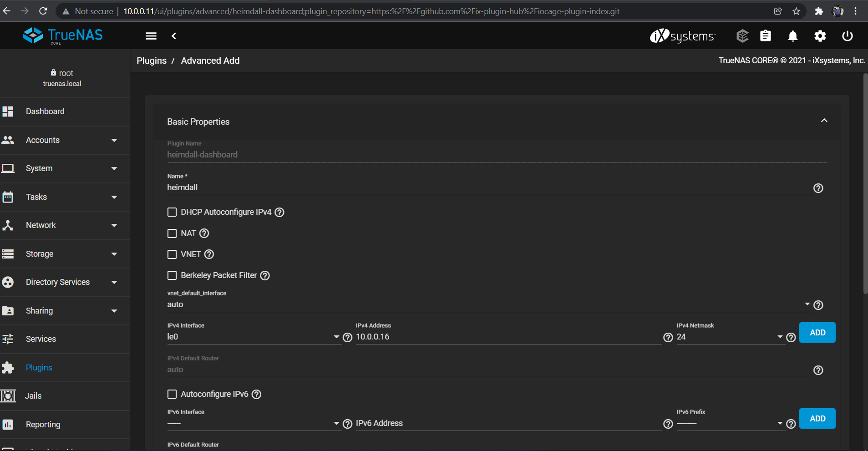
Task: Show help icon for Berkeley Packet Filter
Action: click(265, 275)
